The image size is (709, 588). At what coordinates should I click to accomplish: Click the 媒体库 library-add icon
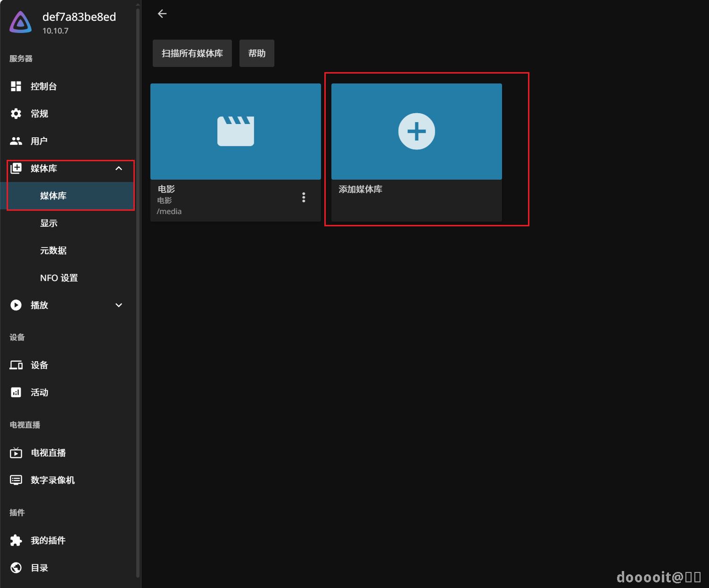point(16,168)
